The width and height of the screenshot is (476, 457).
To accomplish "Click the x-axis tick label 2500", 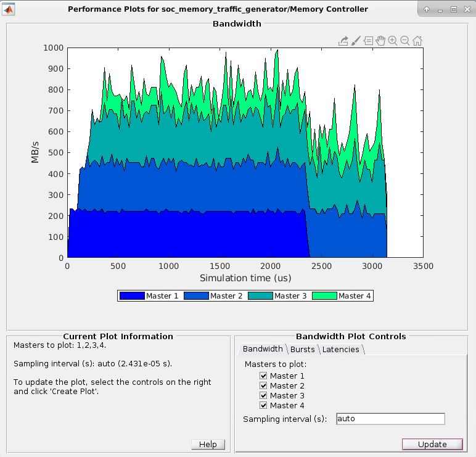I will coord(321,266).
